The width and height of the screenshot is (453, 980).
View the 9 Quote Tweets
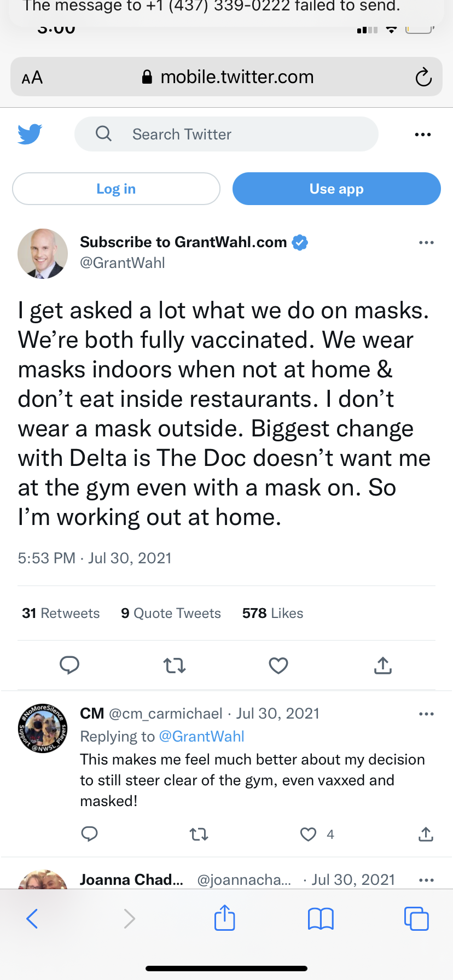pos(171,613)
